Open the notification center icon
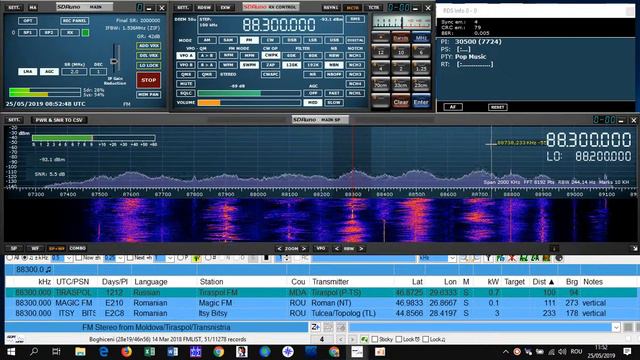Image resolution: width=640 pixels, height=360 pixels. (627, 351)
